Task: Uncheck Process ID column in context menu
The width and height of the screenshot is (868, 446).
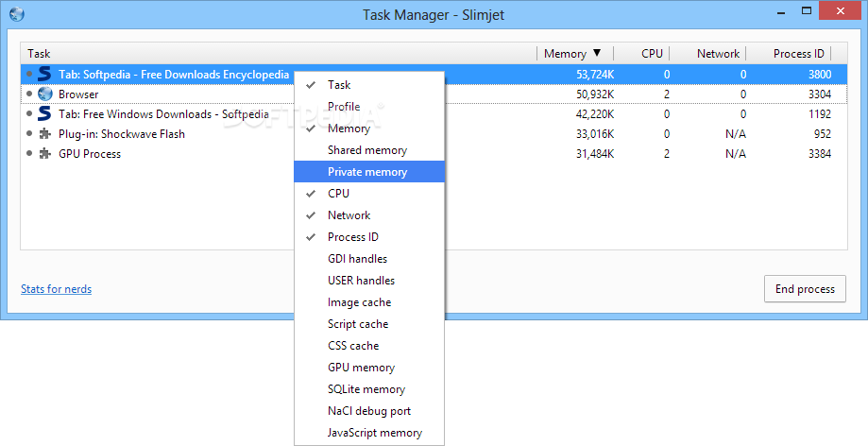Action: coord(369,237)
